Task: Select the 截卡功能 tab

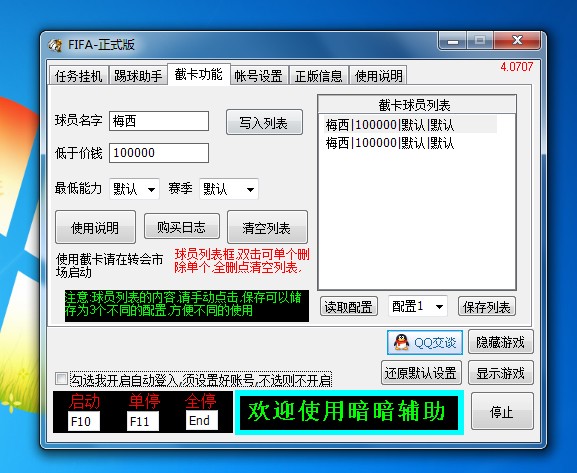Action: click(199, 74)
